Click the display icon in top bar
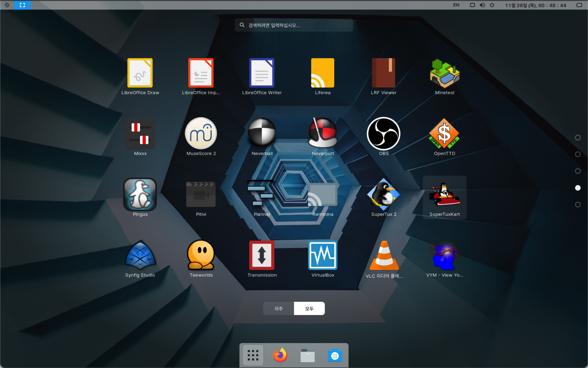This screenshot has width=588, height=368. tap(472, 5)
